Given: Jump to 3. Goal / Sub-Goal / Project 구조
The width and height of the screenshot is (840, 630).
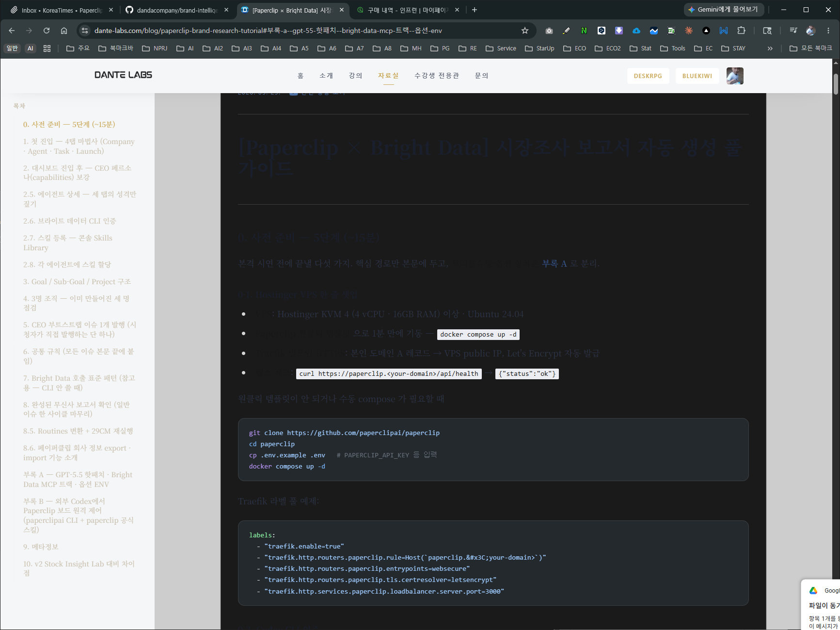Looking at the screenshot, I should (x=77, y=282).
